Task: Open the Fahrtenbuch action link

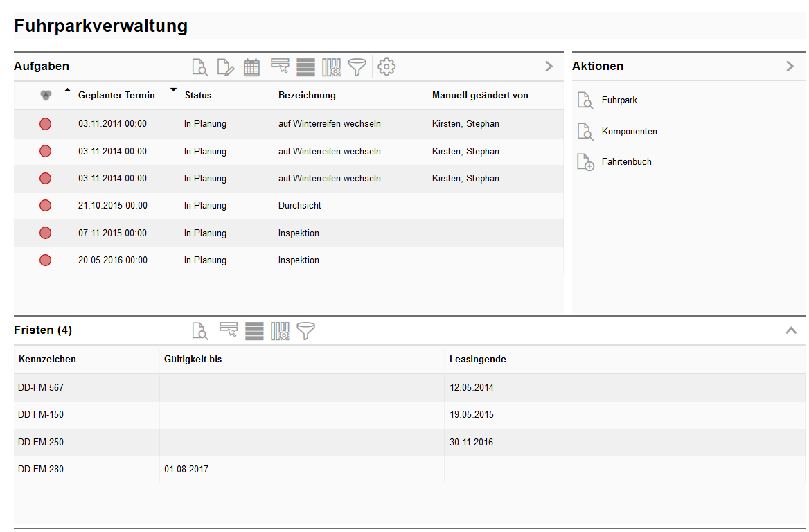Action: pyautogui.click(x=626, y=162)
